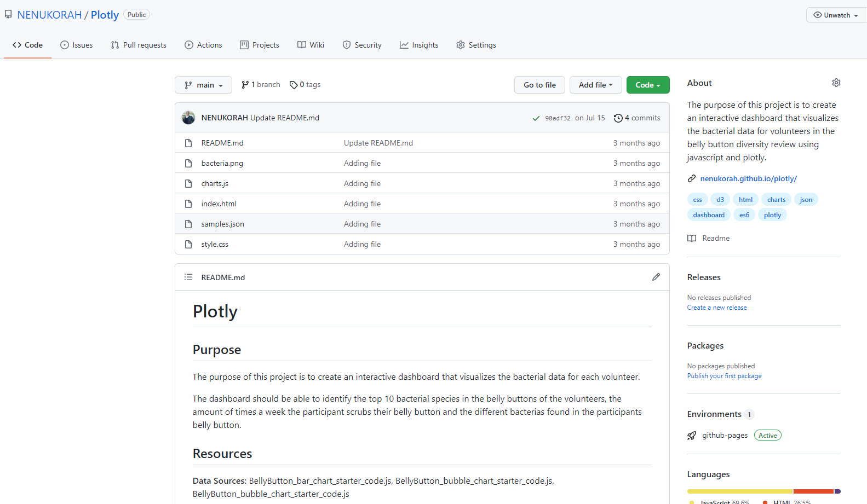The height and width of the screenshot is (504, 867).
Task: Click the Go to file button
Action: (539, 85)
